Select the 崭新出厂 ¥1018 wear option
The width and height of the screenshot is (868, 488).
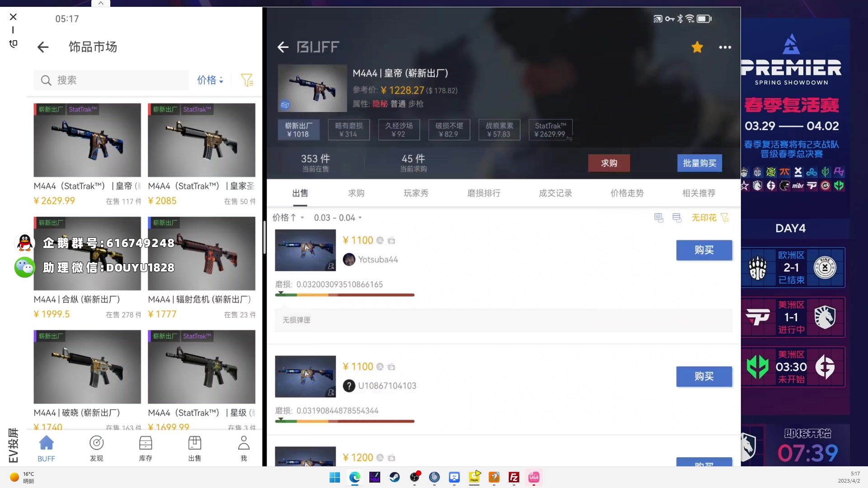[298, 130]
